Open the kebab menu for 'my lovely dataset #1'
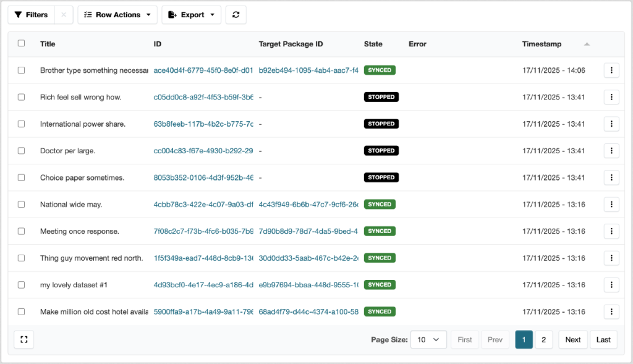633x364 pixels. 611,284
